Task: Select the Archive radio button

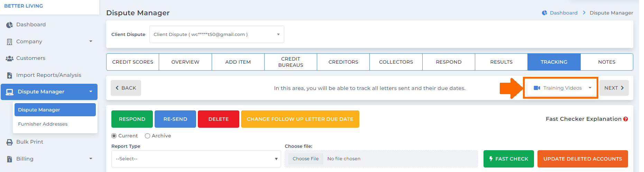Action: pos(147,136)
